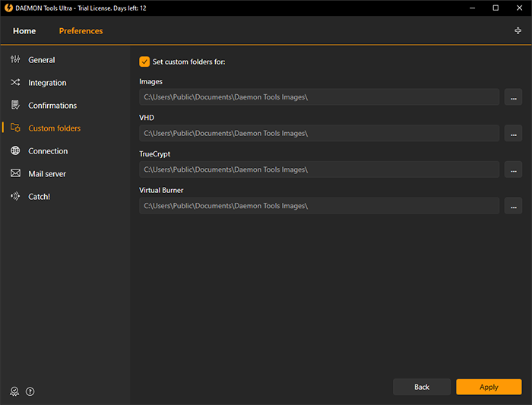Viewport: 532px width, 405px height.
Task: Click the Connection globe icon
Action: (15, 150)
